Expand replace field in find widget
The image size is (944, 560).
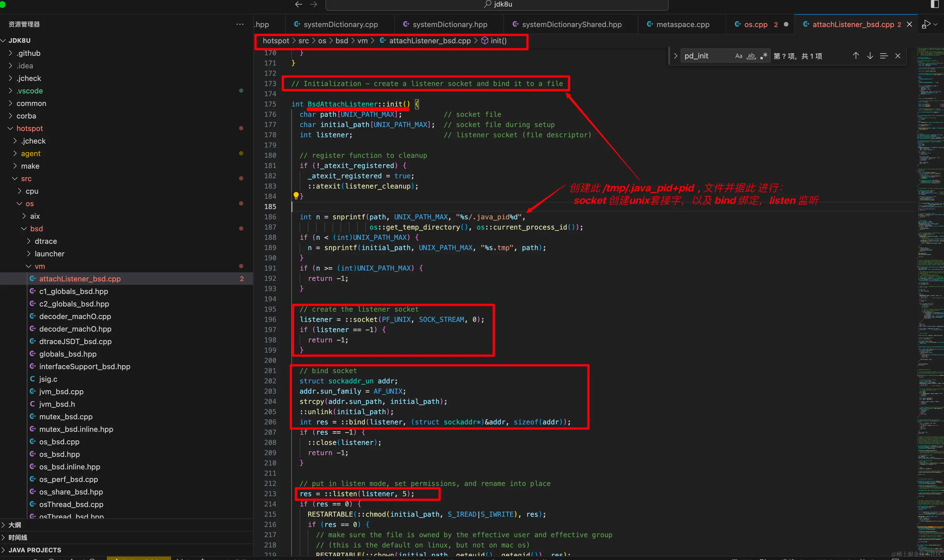[x=675, y=56]
